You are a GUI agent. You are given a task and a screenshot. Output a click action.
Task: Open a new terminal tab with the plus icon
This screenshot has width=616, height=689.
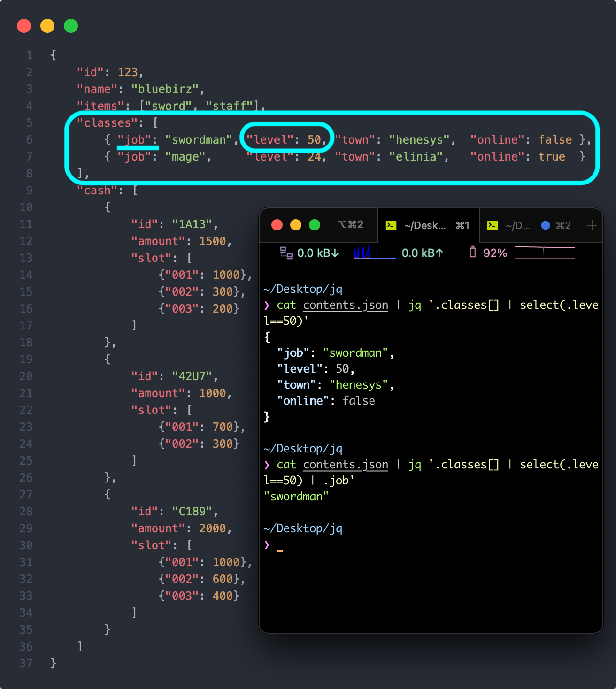tap(592, 226)
